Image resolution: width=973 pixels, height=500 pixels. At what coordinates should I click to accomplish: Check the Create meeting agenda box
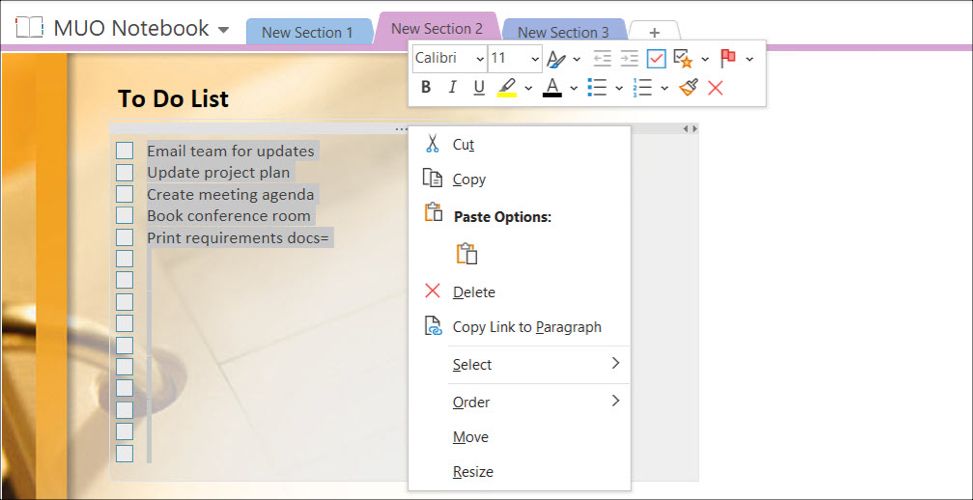click(x=125, y=194)
